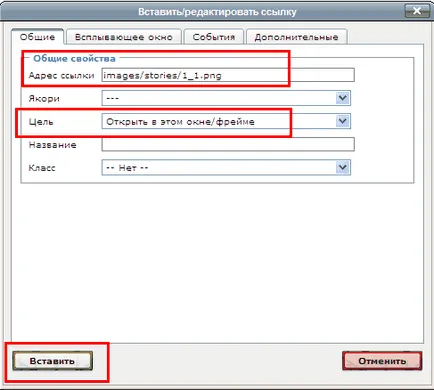This screenshot has width=434, height=390.
Task: Click the dialog title Вставить/редактировать ссылку
Action: [x=217, y=12]
